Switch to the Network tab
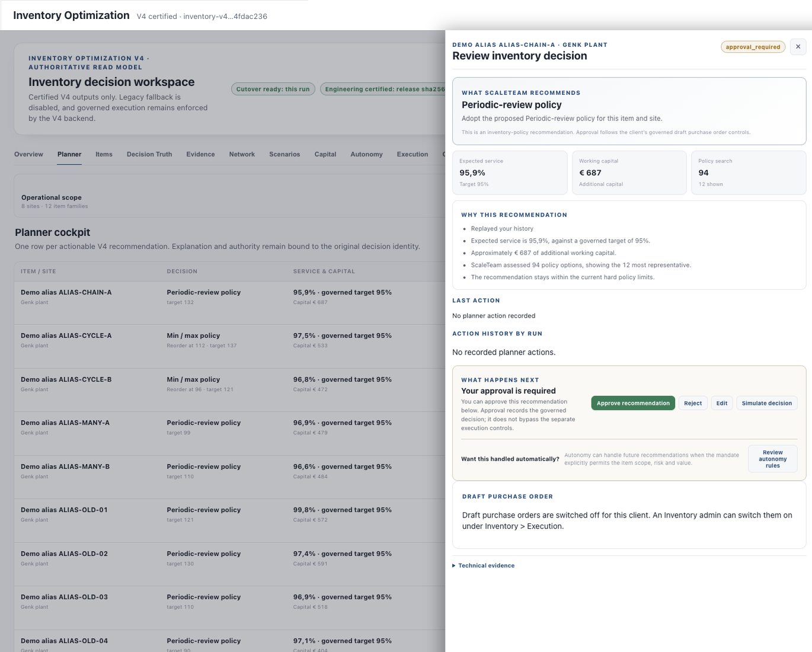The image size is (812, 652). (x=242, y=154)
